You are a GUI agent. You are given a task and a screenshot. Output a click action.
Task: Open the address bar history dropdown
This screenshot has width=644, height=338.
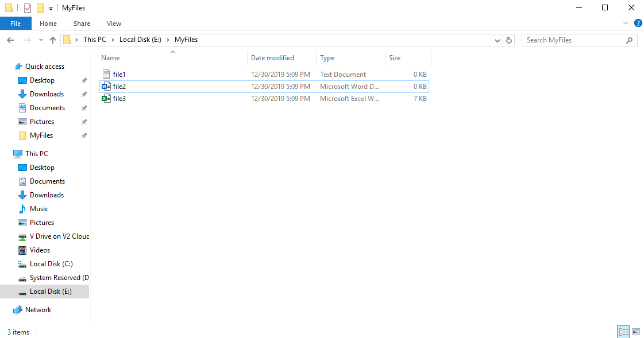[497, 40]
